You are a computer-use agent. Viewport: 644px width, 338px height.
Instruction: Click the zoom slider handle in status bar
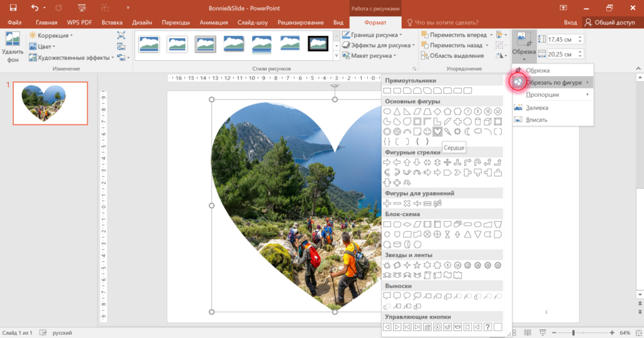tap(574, 333)
